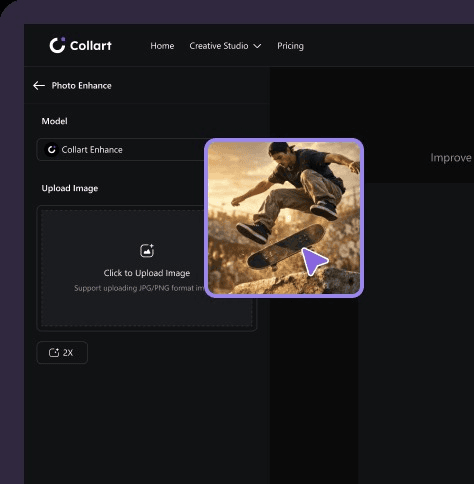Viewport: 474px width, 484px height.
Task: Open the Home menu item
Action: [162, 46]
